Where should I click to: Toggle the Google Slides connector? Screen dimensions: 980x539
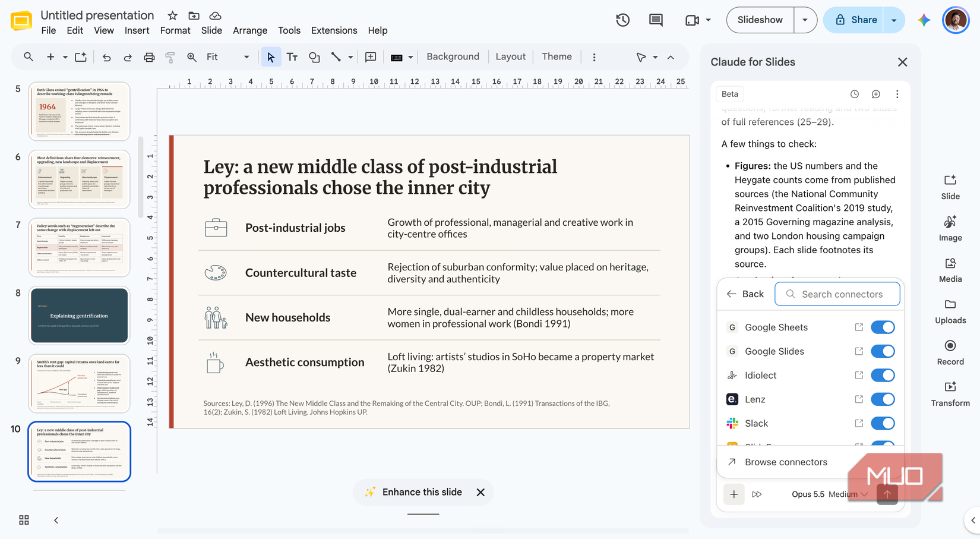pyautogui.click(x=883, y=351)
